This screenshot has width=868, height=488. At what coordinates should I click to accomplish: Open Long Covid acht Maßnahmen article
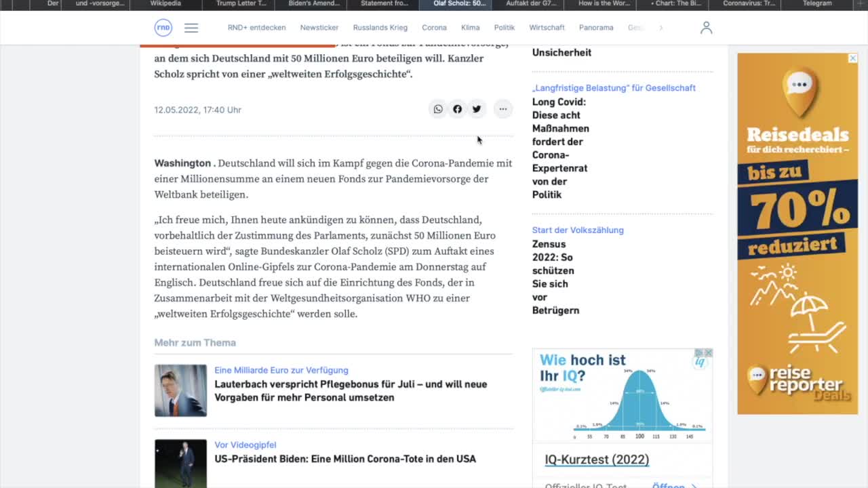tap(560, 148)
